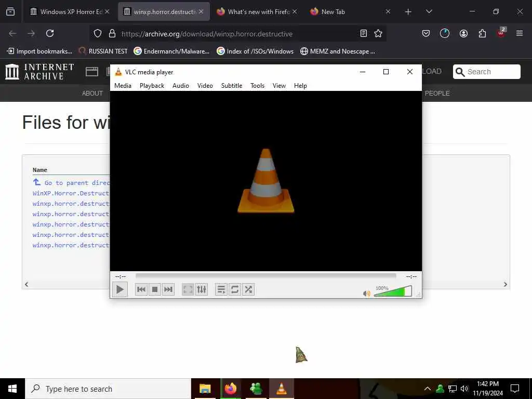This screenshot has height=399, width=532.
Task: Open the VLC Video menu
Action: (205, 86)
